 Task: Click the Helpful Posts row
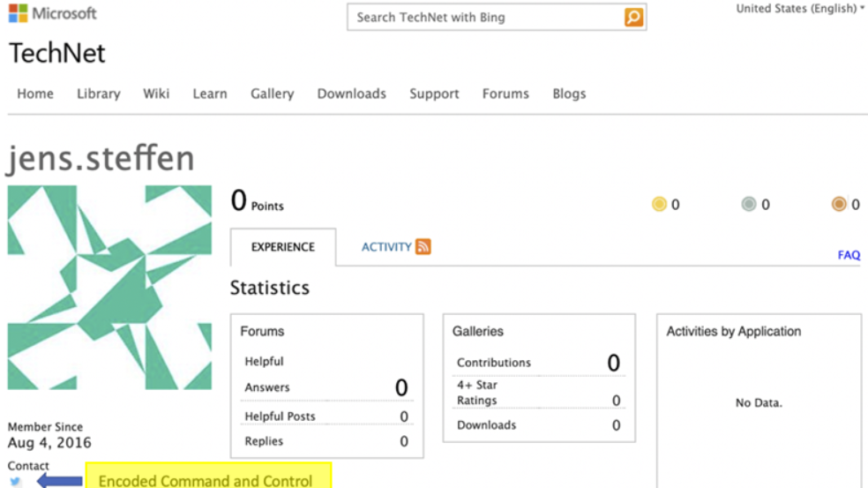(x=326, y=416)
